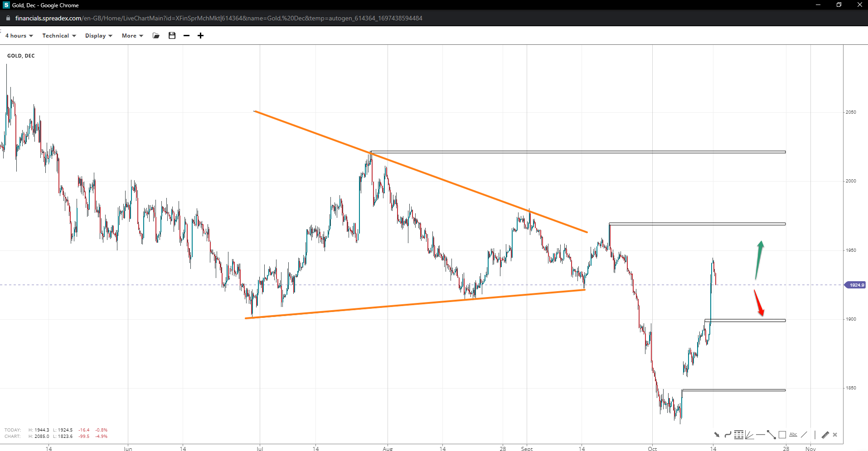The height and width of the screenshot is (451, 868).
Task: Choose the Abc text annotation tool
Action: 793,435
